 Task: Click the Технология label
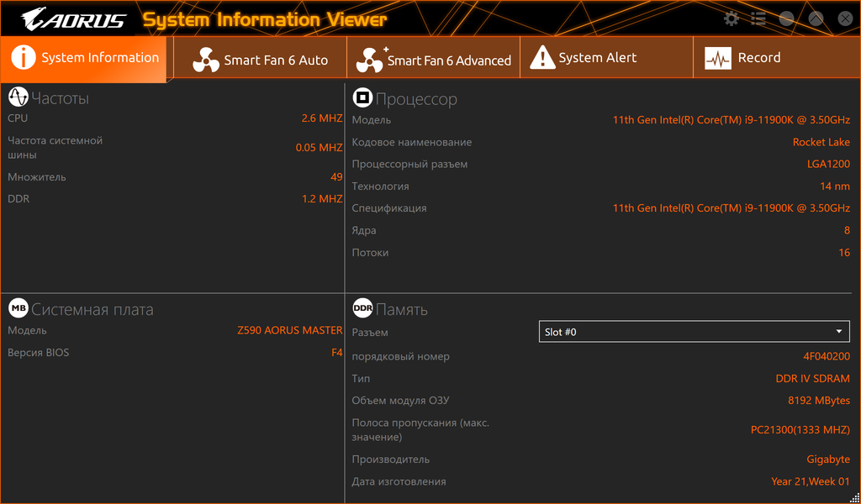click(381, 186)
